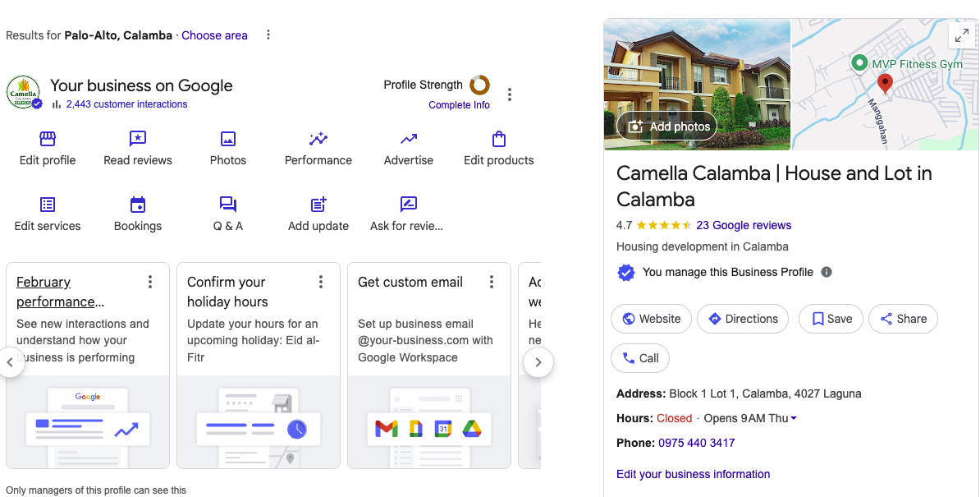Open the Performance sparkle icon
This screenshot has width=980, height=497.
point(318,139)
